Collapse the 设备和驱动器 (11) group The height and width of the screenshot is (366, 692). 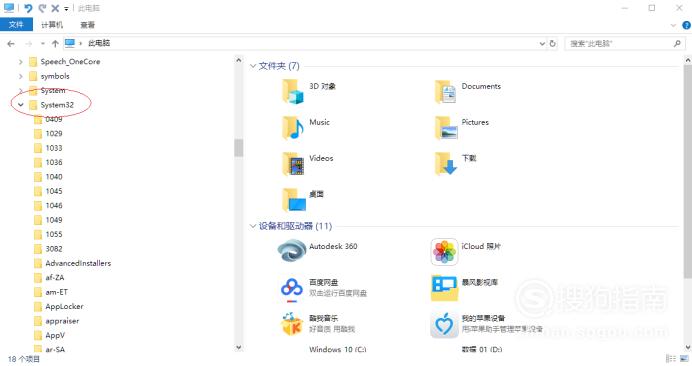coord(253,226)
